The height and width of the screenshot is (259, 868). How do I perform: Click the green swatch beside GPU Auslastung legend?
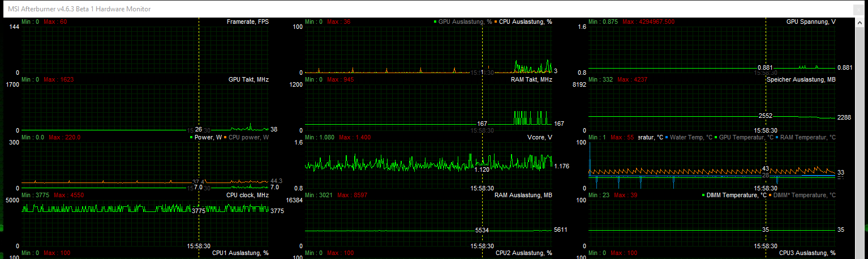435,22
